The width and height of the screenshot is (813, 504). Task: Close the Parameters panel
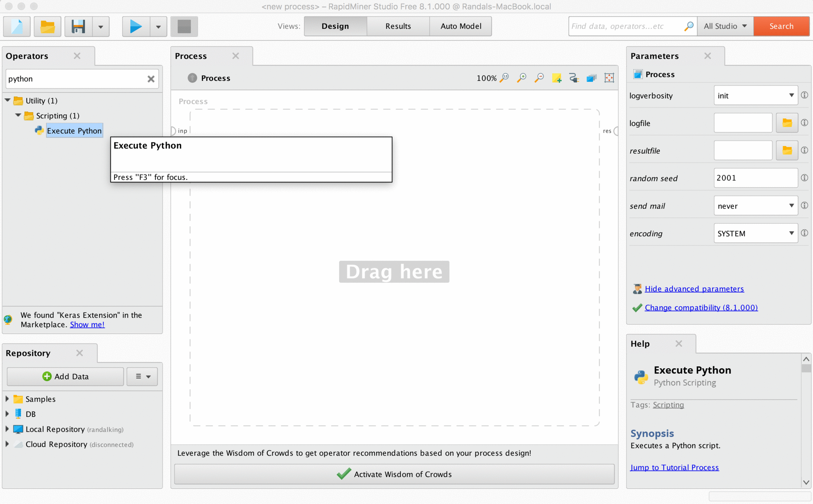[707, 56]
